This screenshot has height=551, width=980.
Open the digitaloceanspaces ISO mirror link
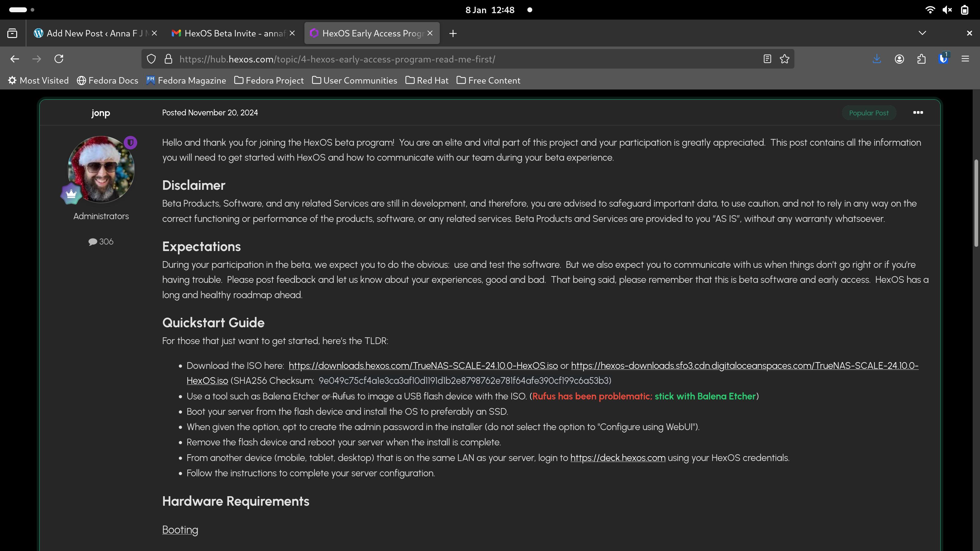[744, 366]
